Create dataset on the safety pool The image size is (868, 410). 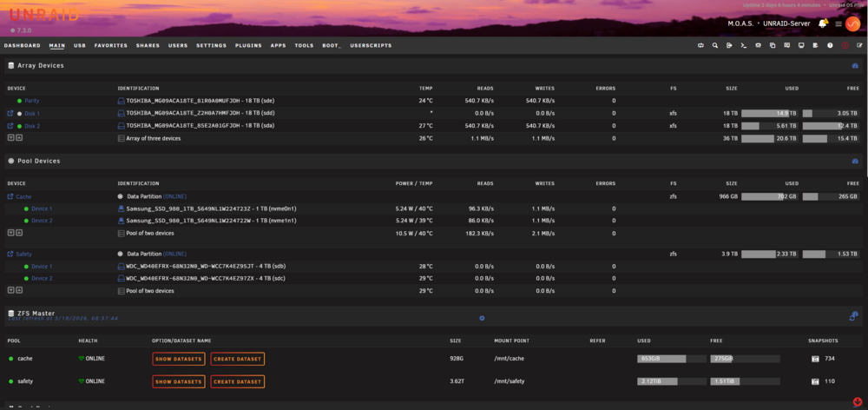click(x=238, y=381)
